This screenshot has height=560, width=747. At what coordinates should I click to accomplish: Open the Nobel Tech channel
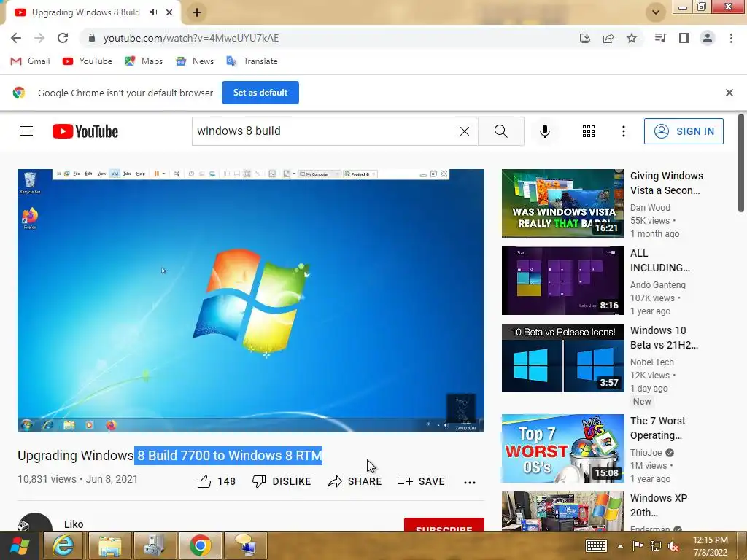651,362
